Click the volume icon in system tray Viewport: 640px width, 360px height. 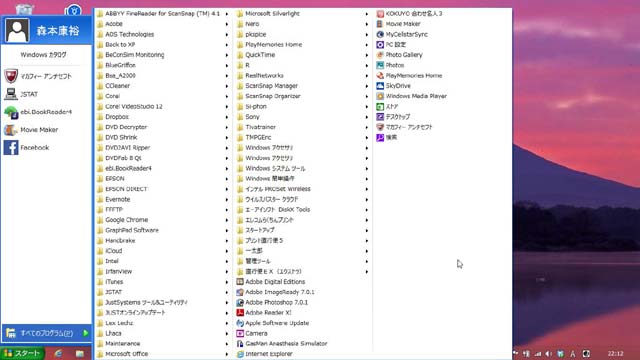(x=549, y=353)
